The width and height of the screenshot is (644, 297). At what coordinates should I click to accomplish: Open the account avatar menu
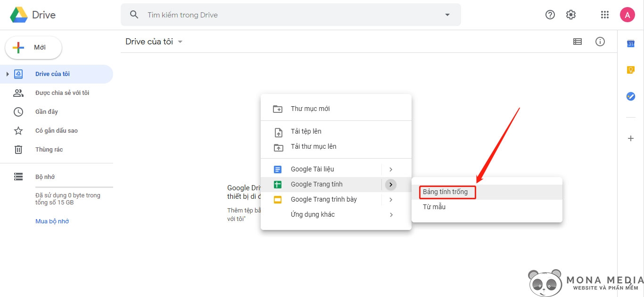tap(627, 15)
